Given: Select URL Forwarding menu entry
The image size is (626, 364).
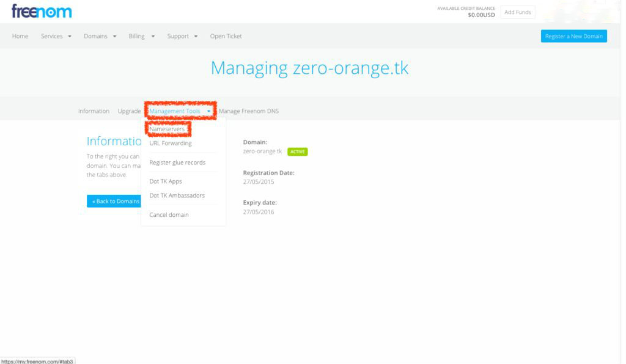Looking at the screenshot, I should 171,143.
